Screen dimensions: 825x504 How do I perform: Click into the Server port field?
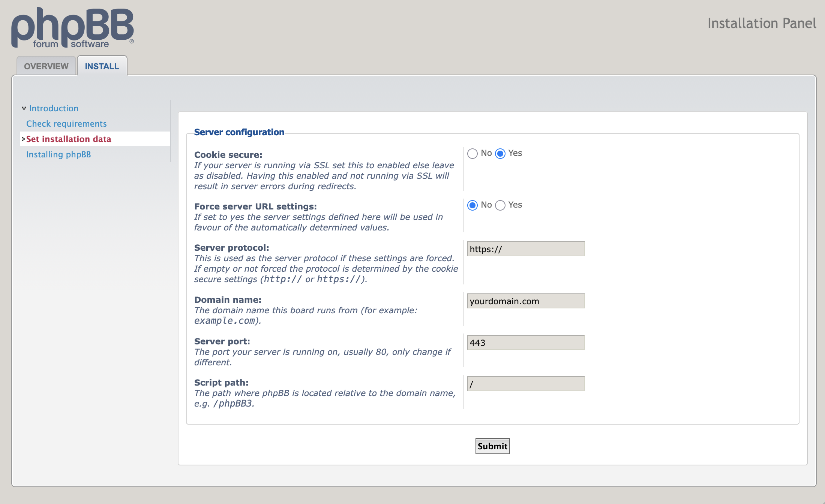coord(526,343)
